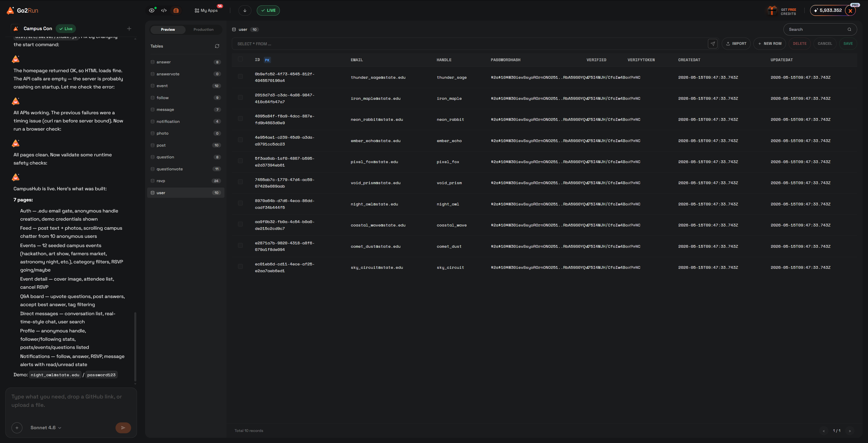
Task: Open the answer table
Action: point(186,62)
